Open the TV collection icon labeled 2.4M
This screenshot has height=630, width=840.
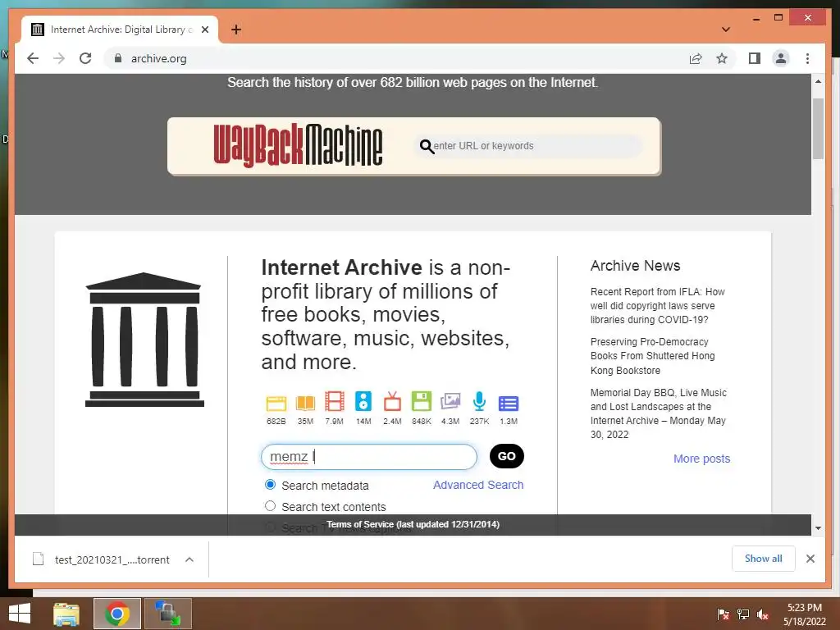click(392, 402)
